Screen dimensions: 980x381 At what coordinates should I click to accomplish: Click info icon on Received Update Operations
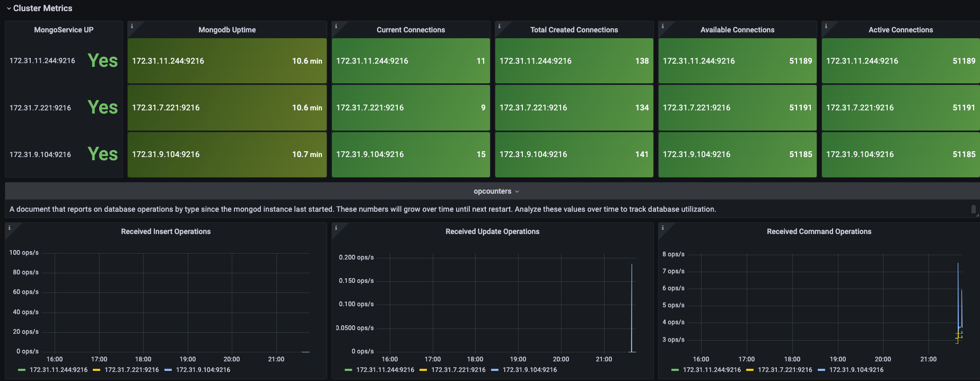click(336, 228)
